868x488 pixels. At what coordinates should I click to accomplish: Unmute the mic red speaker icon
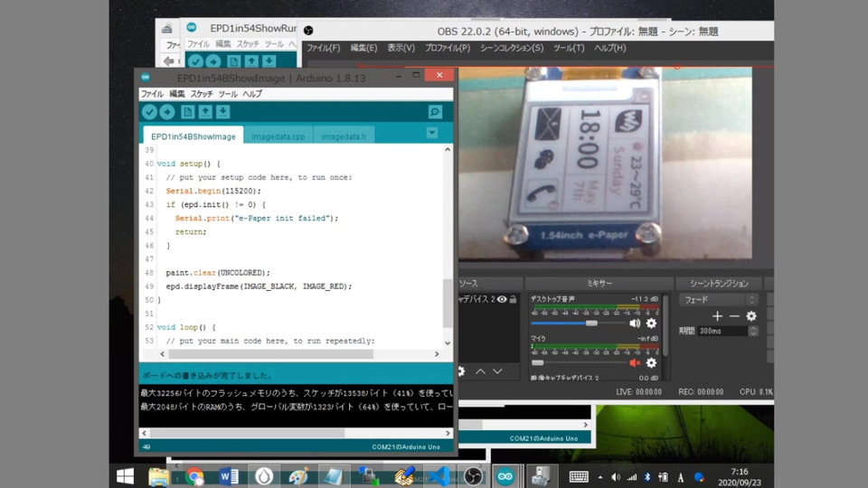[x=635, y=363]
